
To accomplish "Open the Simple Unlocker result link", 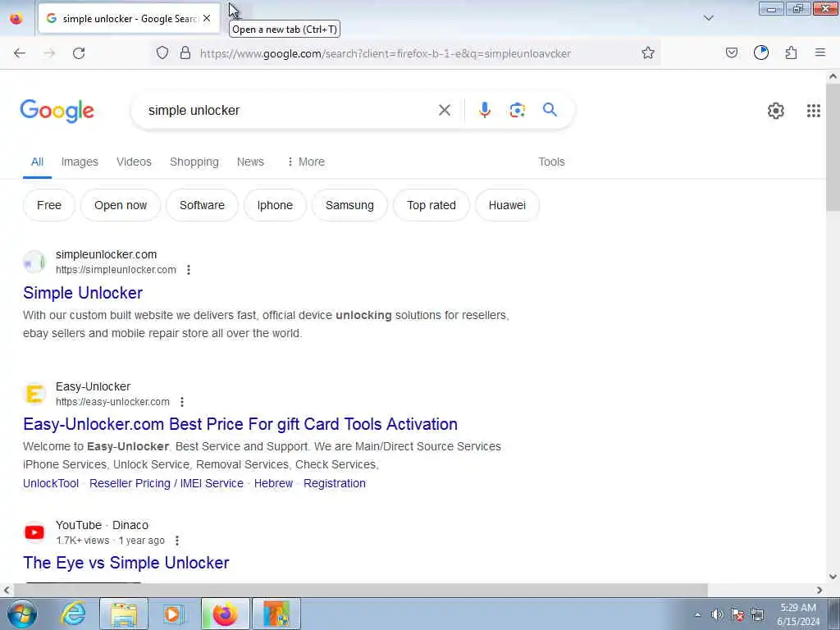I will click(x=83, y=293).
